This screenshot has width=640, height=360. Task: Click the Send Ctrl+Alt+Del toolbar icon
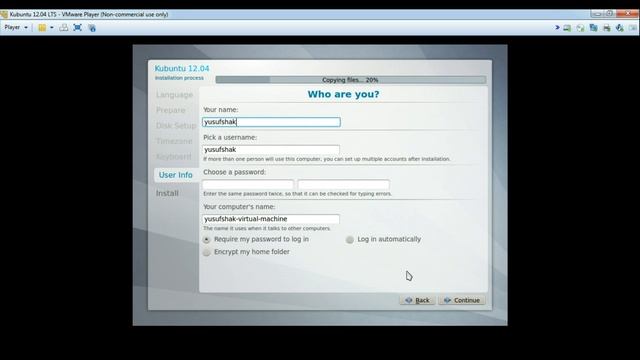pyautogui.click(x=64, y=28)
